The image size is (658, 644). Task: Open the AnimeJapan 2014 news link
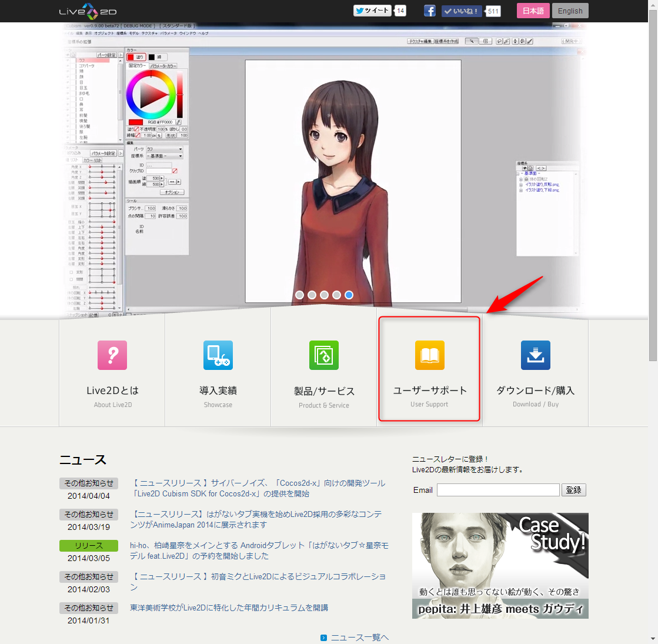tap(256, 519)
